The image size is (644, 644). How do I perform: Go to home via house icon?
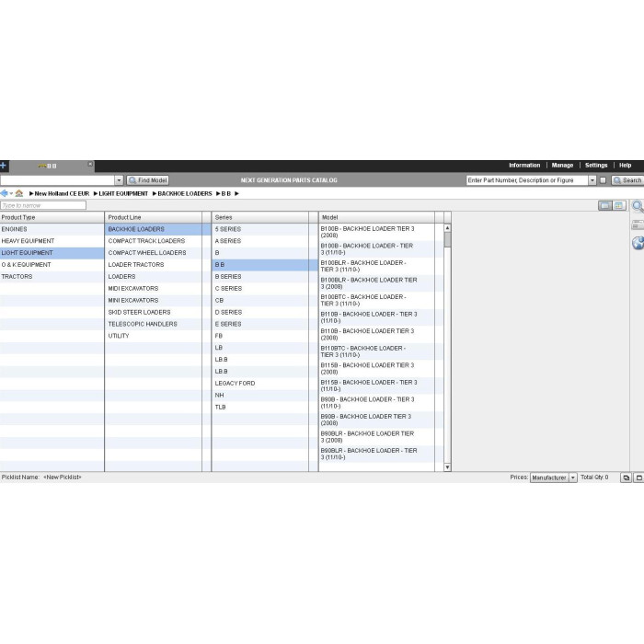point(19,193)
